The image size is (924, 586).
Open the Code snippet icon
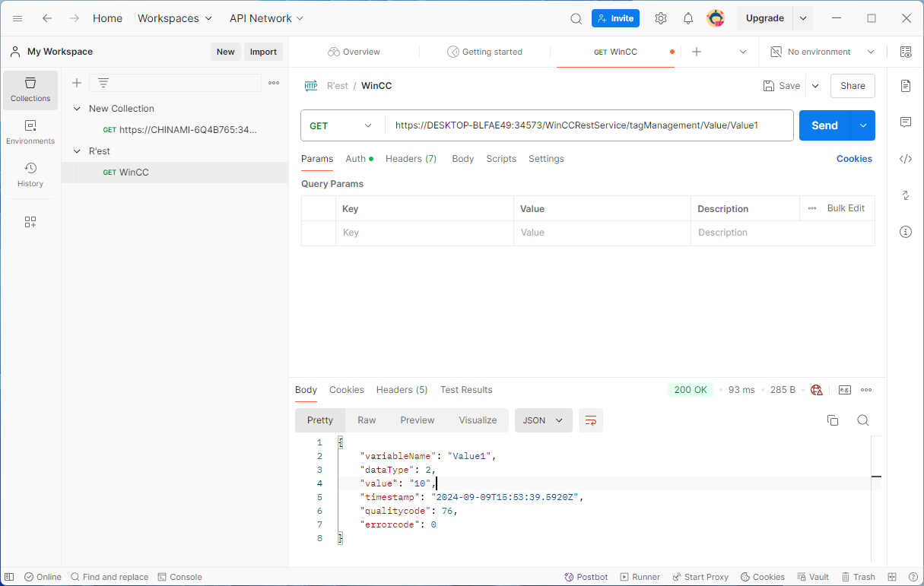pyautogui.click(x=906, y=159)
